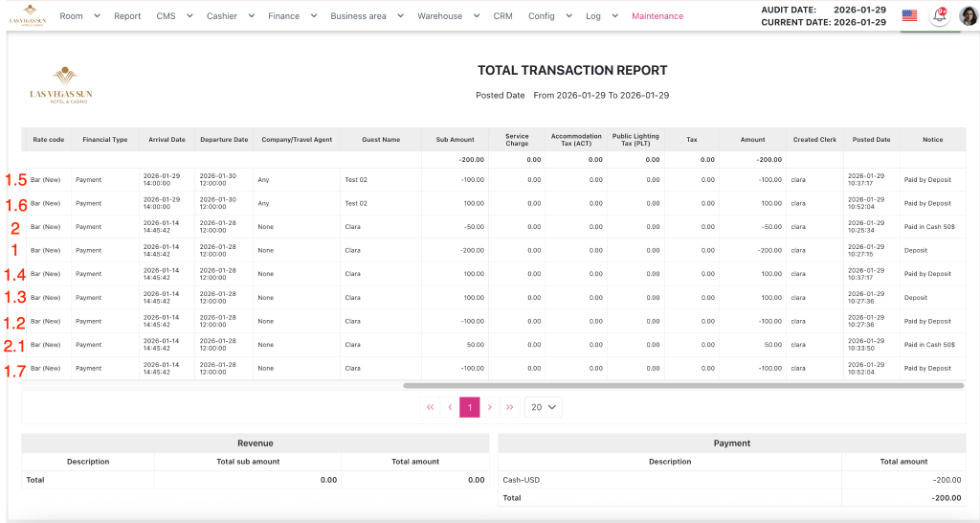Open the CRM menu item
Viewport: 980px width, 523px height.
tap(502, 16)
